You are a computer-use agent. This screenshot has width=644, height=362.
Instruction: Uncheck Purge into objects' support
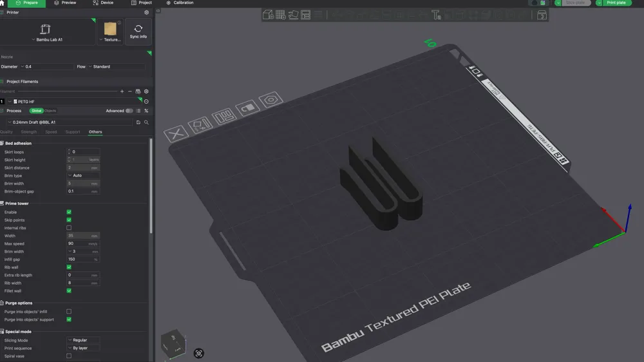coord(69,319)
